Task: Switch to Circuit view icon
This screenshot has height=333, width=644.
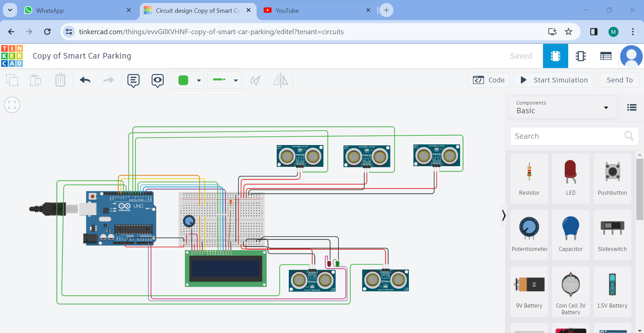Action: pos(555,56)
